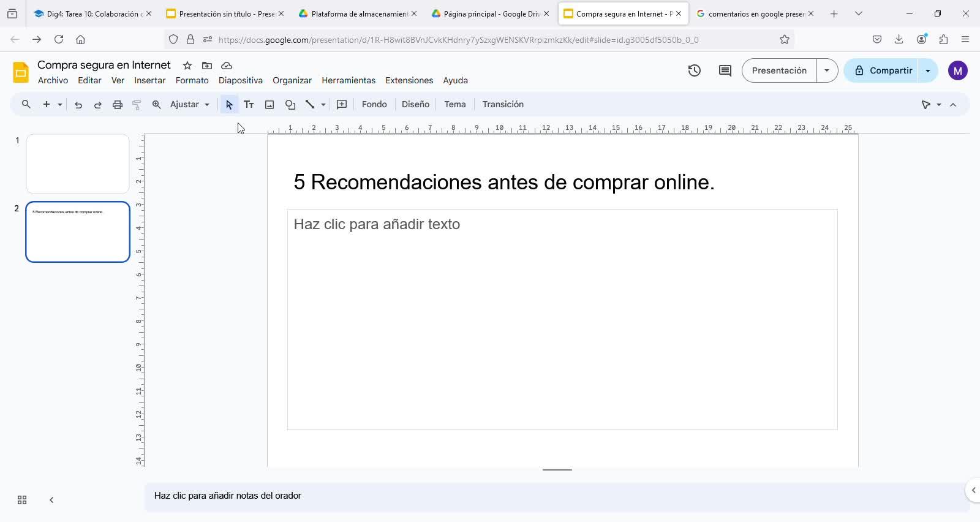This screenshot has width=980, height=522.
Task: Click the Insert image icon
Action: point(269,105)
